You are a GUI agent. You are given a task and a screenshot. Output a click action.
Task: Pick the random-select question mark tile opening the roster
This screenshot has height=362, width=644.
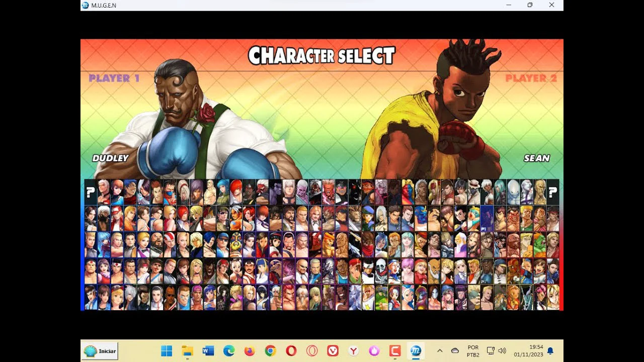91,192
